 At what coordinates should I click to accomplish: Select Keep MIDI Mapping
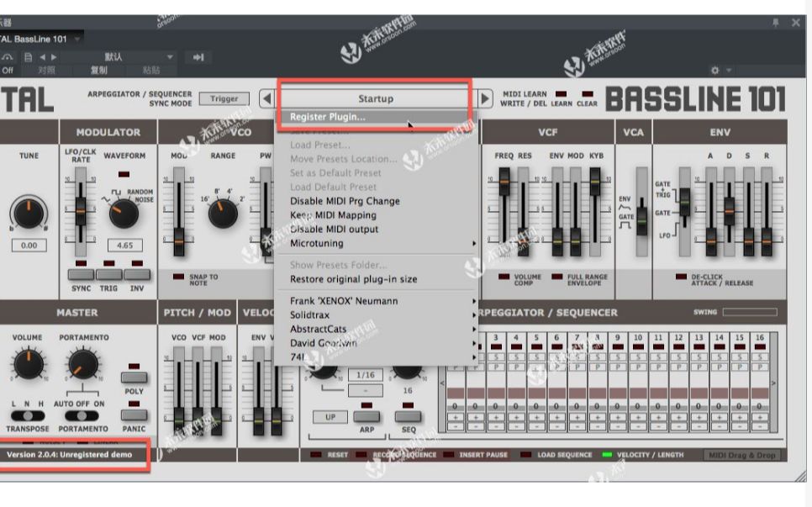tap(376, 215)
